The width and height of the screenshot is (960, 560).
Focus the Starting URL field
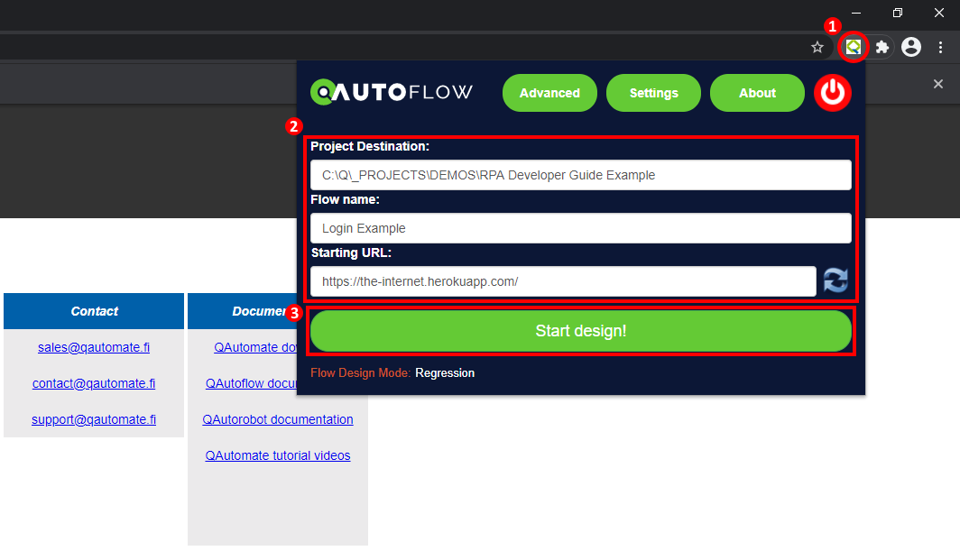[x=563, y=281]
